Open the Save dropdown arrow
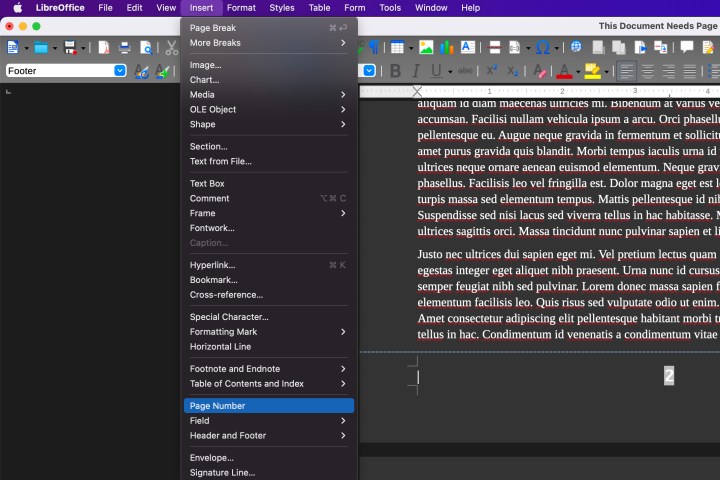The image size is (720, 480). 83,48
